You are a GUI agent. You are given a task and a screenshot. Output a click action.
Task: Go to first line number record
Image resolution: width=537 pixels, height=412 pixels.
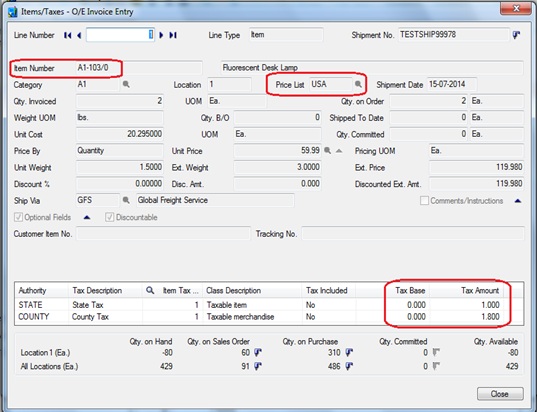(x=68, y=35)
